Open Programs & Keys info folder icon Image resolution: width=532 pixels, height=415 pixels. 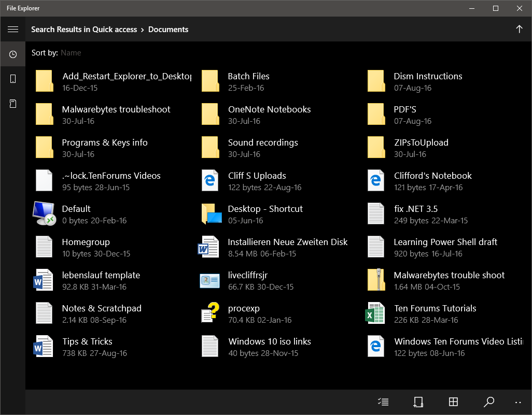[x=45, y=148]
